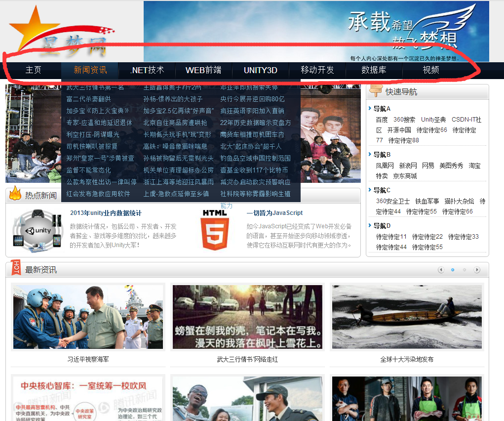Open dropdown link 司机按喇叭被报复
Viewport: 504px width, 421px height.
(x=92, y=146)
